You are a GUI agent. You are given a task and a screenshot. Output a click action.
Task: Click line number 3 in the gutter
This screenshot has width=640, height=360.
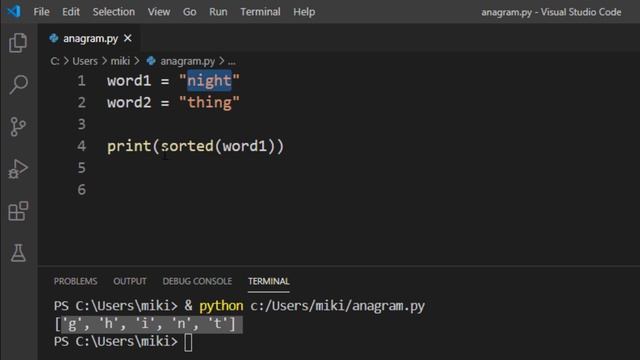click(x=82, y=124)
